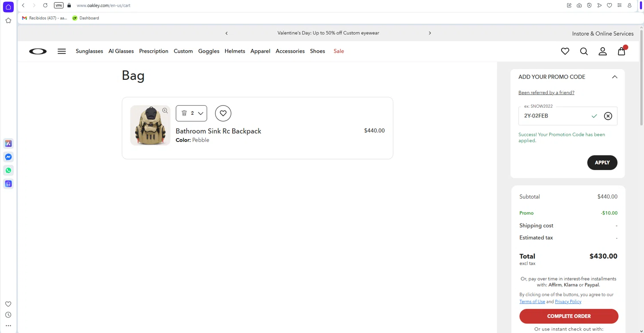Image resolution: width=644 pixels, height=333 pixels.
Task: Open Messenger in the sidebar
Action: (8, 157)
